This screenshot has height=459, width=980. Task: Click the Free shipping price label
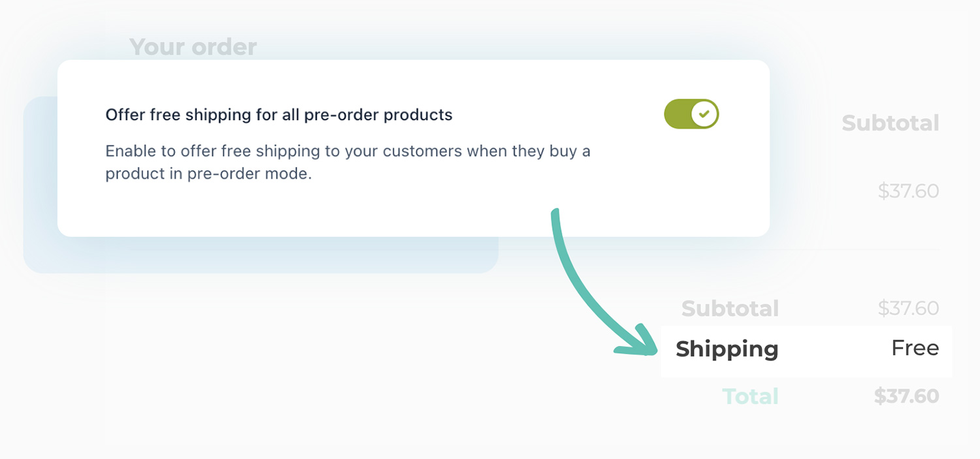(x=915, y=349)
